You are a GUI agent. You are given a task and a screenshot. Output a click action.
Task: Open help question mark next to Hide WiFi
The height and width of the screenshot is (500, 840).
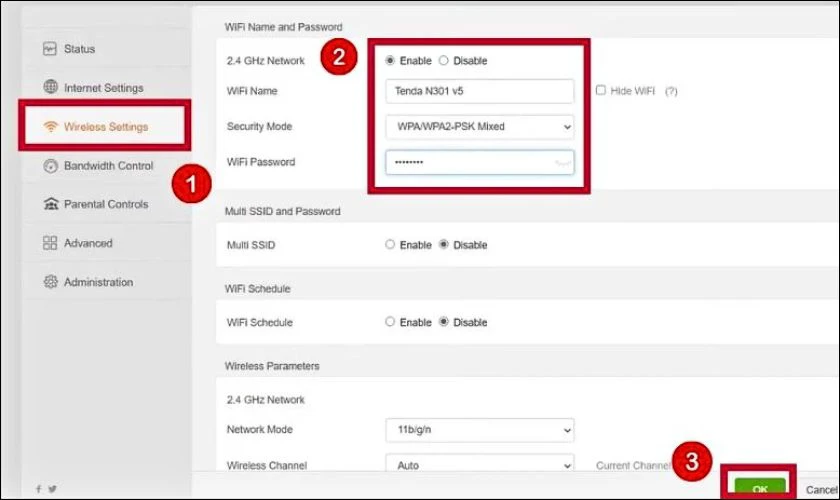click(x=671, y=91)
